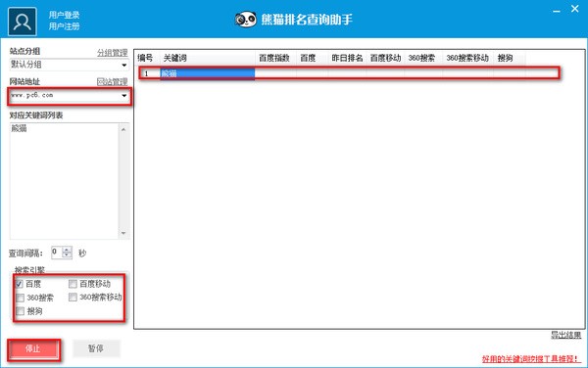This screenshot has width=588, height=368.
Task: Click the user avatar icon
Action: point(23,22)
